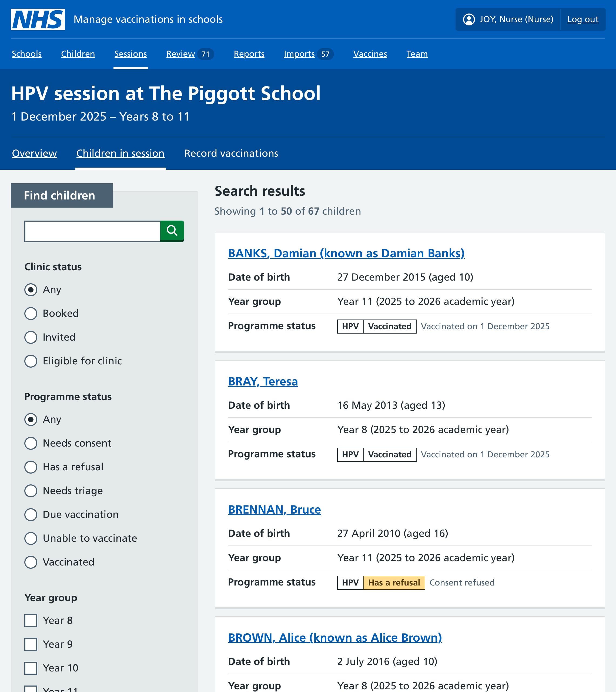Viewport: 616px width, 692px height.
Task: Switch to Record vaccinations tab
Action: tap(231, 153)
